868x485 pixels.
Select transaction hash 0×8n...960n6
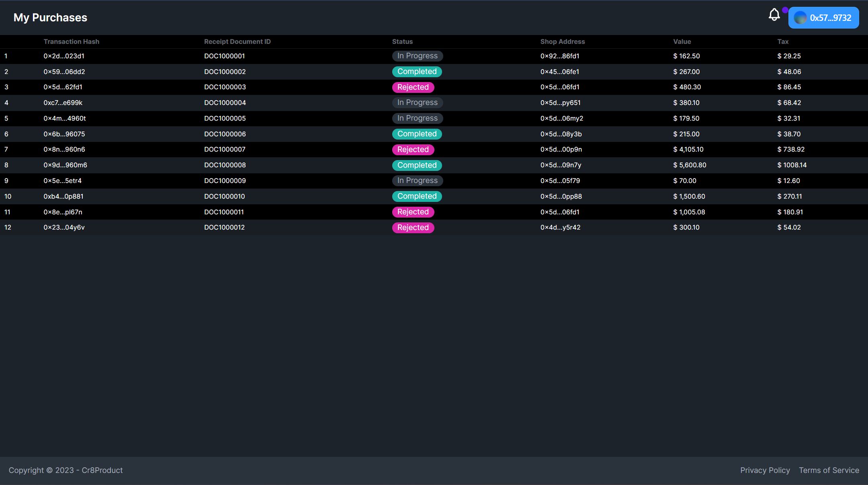click(64, 149)
